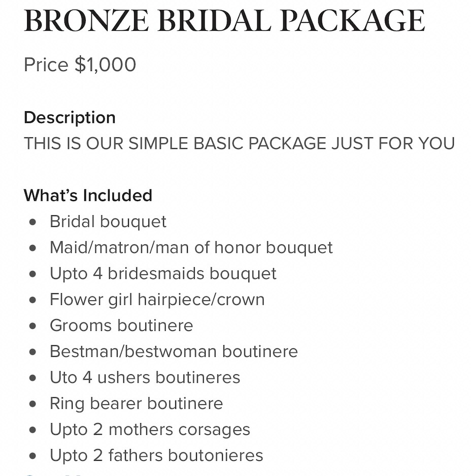The height and width of the screenshot is (476, 471).
Task: Select Upto 2 fathers boutonieres item
Action: pos(156,456)
